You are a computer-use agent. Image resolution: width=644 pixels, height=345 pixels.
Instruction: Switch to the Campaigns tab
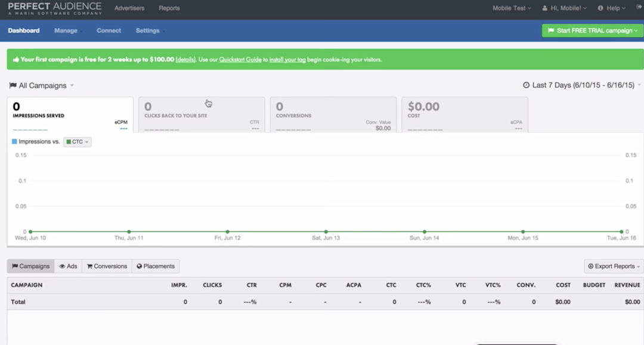(x=31, y=266)
